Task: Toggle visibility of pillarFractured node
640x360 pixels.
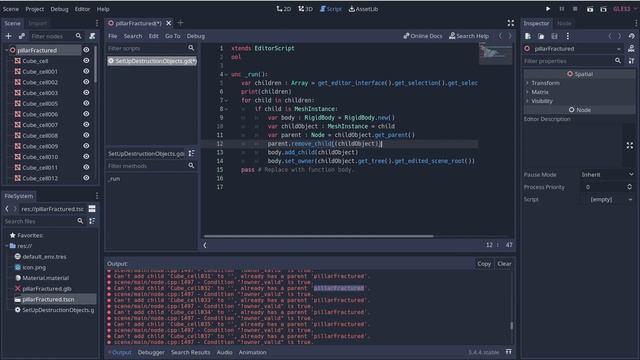Action: (86, 50)
